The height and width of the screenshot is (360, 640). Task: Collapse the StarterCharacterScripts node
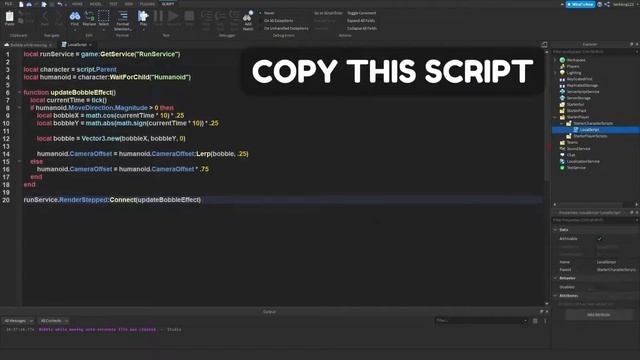[562, 123]
